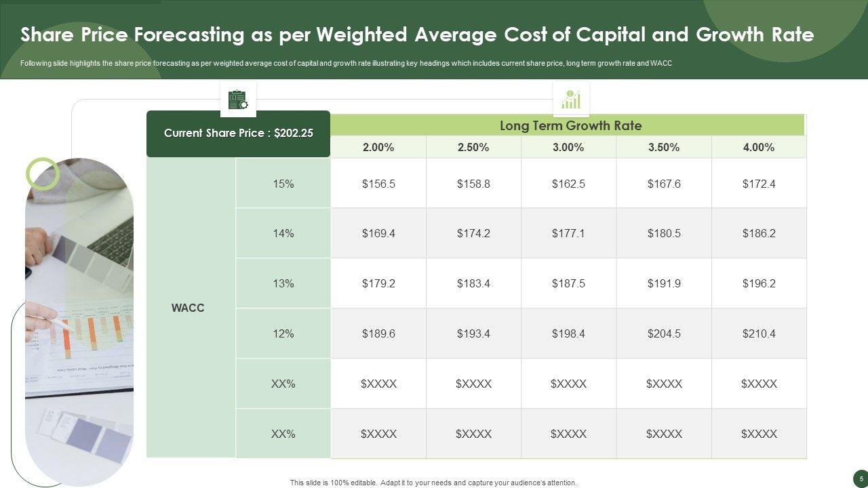Screen dimensions: 868x488
Task: Select the Current Share Price header box
Action: pos(238,134)
